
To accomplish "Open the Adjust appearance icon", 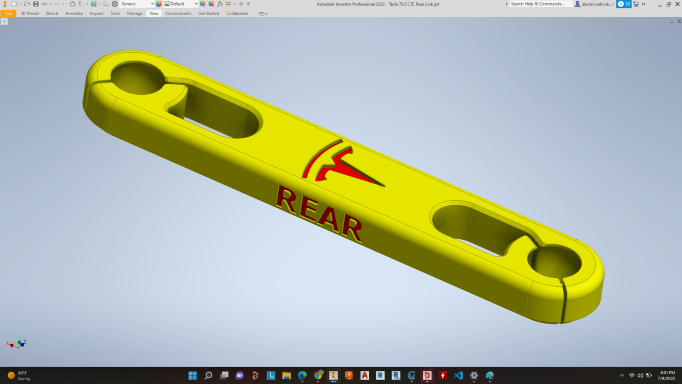I will click(202, 4).
